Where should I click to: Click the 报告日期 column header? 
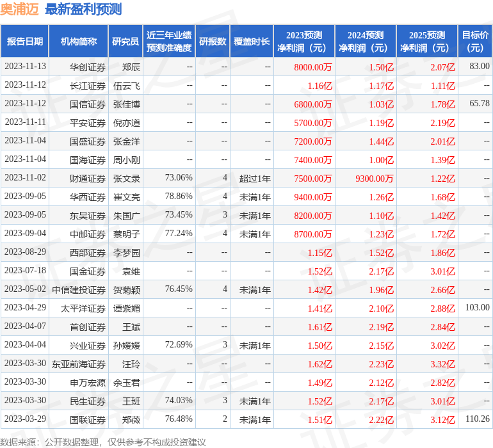[x=25, y=41]
